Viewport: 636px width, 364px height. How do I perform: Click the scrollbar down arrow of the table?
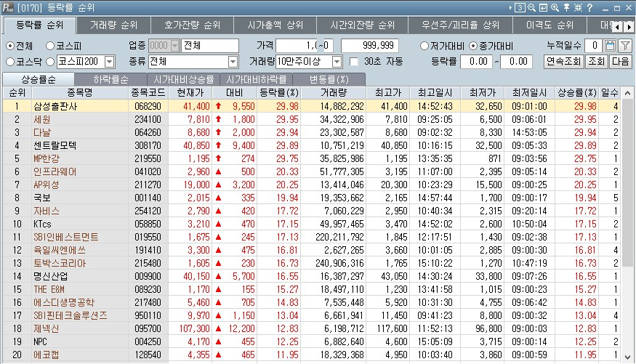coord(627,357)
